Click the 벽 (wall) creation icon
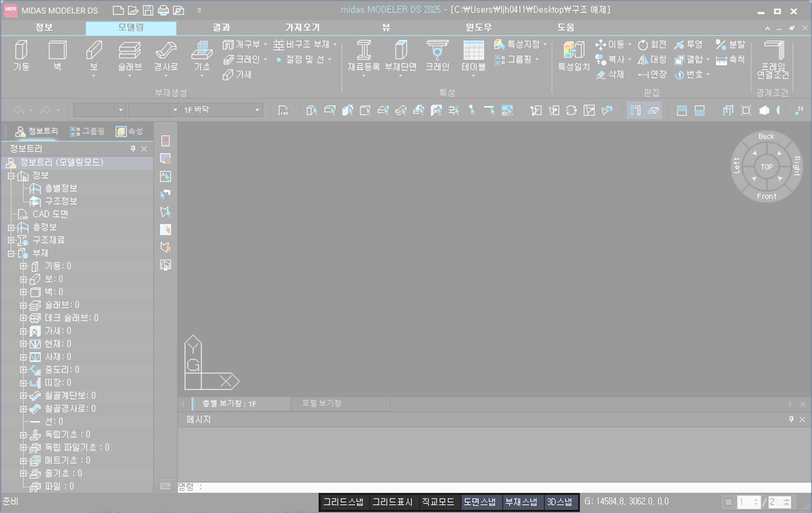This screenshot has width=812, height=513. coord(57,51)
